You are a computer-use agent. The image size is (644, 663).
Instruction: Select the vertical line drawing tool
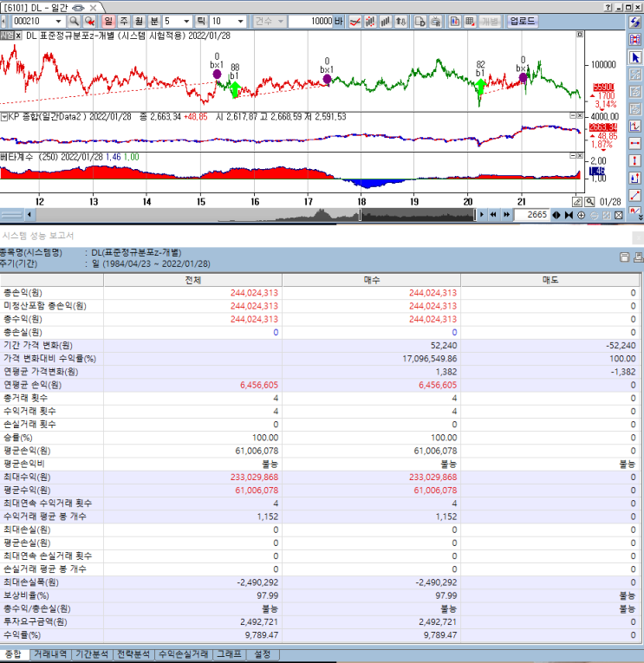(x=634, y=160)
